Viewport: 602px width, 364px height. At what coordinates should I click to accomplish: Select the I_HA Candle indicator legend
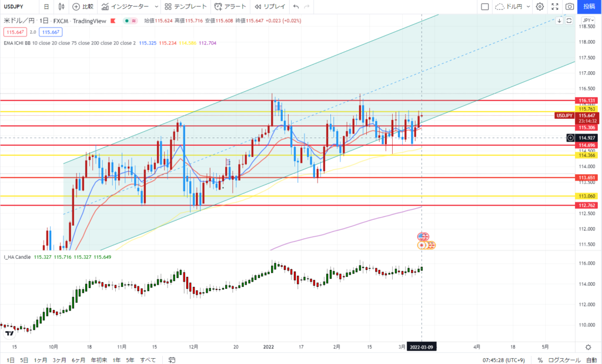coord(17,257)
